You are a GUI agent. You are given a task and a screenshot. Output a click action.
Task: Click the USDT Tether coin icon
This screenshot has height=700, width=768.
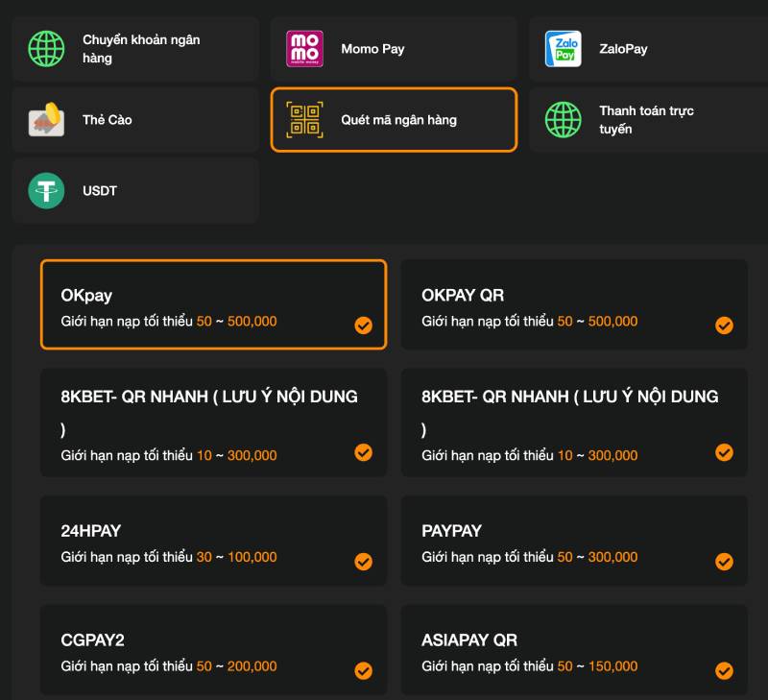tap(46, 190)
